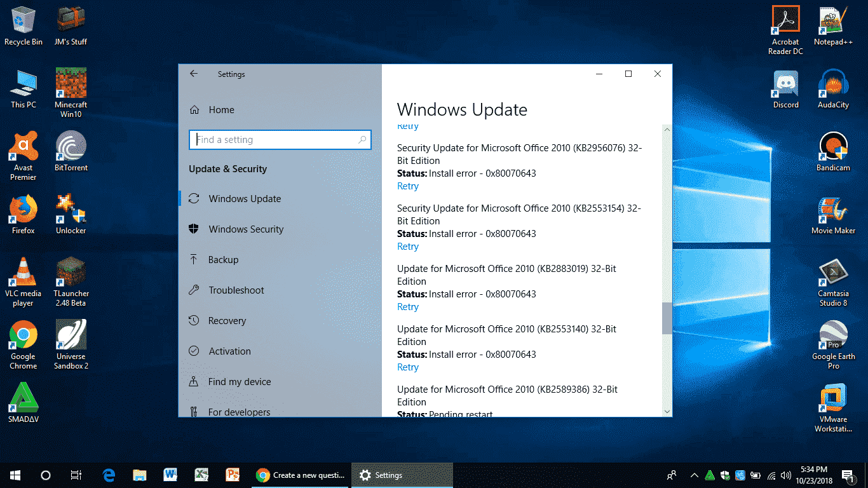This screenshot has width=868, height=488.
Task: Open the Recycle Bin desktop icon
Action: [x=24, y=27]
